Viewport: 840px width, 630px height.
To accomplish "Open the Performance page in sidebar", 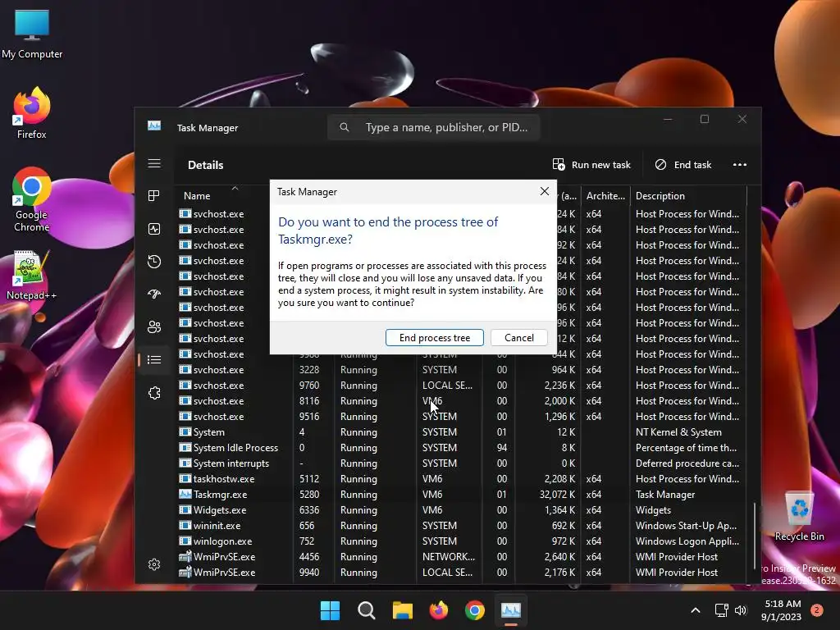I will pos(154,229).
